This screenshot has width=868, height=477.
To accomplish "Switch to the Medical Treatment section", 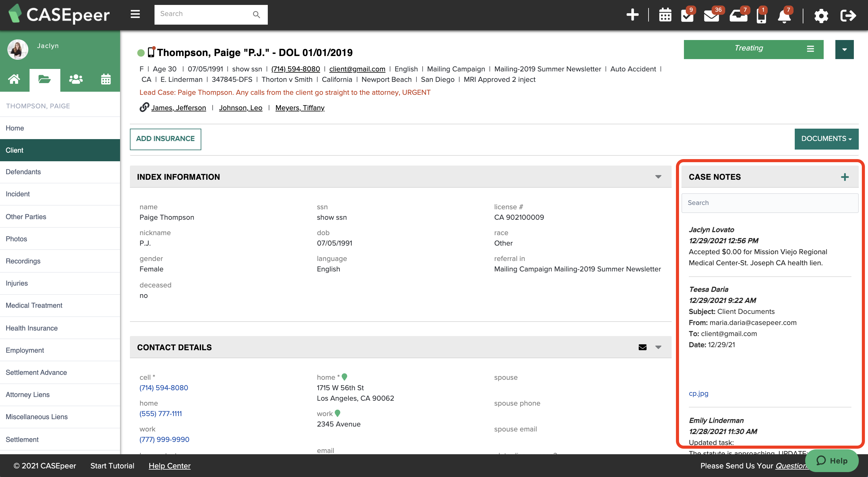I will 34,305.
